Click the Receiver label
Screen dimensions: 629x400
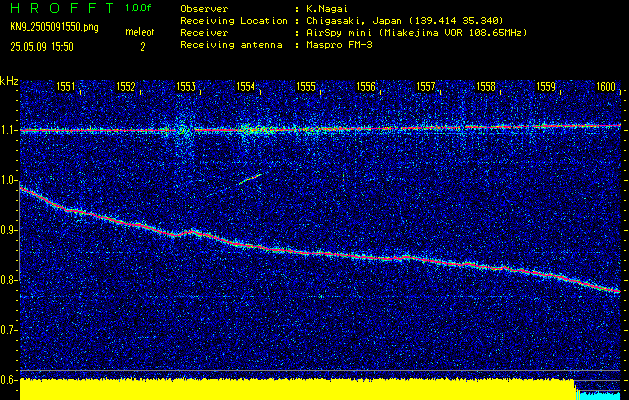click(x=204, y=32)
